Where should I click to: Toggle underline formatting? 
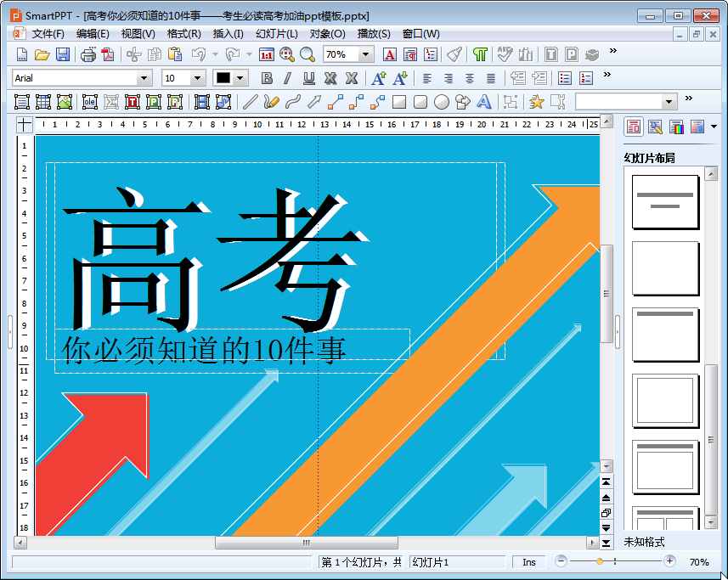309,77
